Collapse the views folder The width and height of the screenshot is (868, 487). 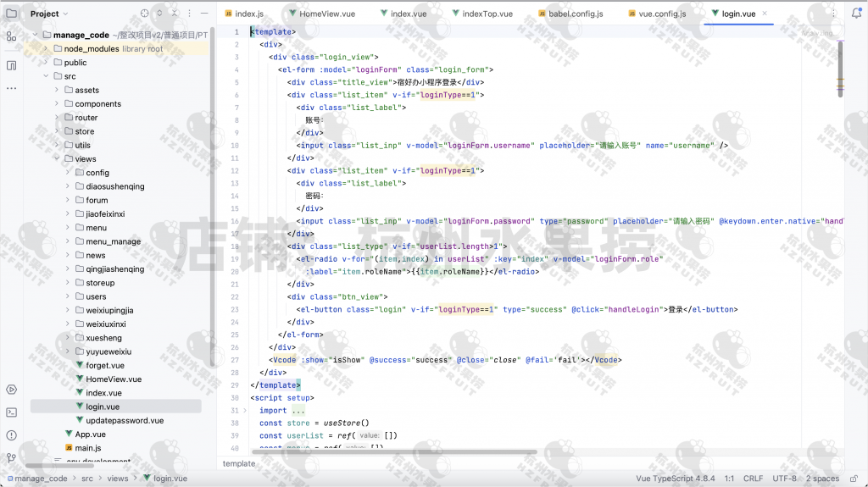57,159
